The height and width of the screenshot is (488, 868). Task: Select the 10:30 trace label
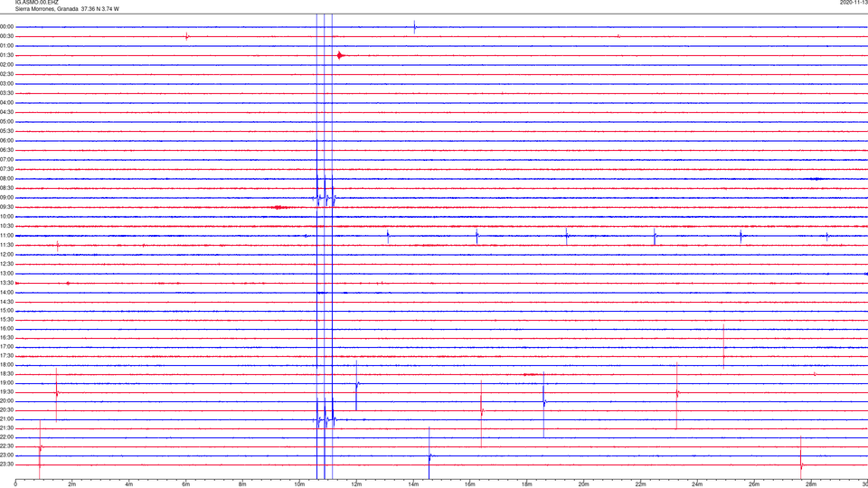[x=7, y=226]
